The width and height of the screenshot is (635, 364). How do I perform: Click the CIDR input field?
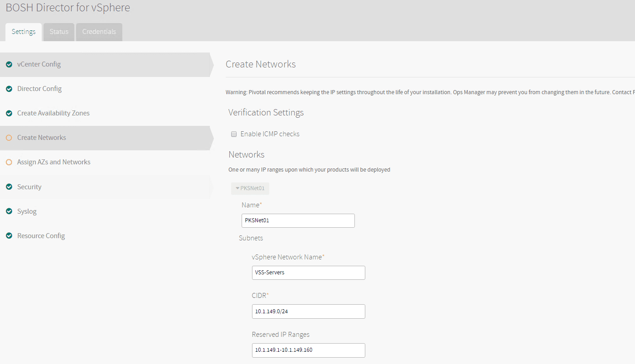[x=308, y=311]
